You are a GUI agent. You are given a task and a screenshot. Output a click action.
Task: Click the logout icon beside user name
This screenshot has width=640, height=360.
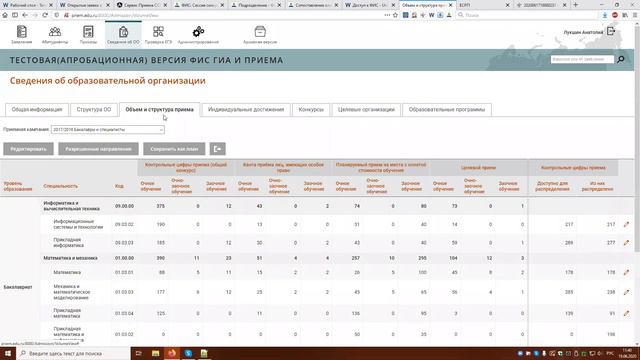pyautogui.click(x=611, y=31)
